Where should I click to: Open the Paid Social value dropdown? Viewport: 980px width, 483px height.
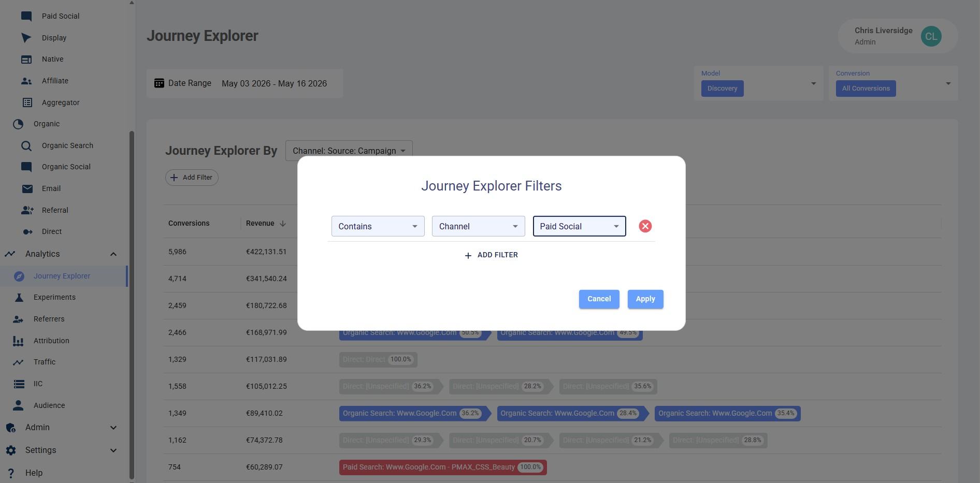(579, 226)
